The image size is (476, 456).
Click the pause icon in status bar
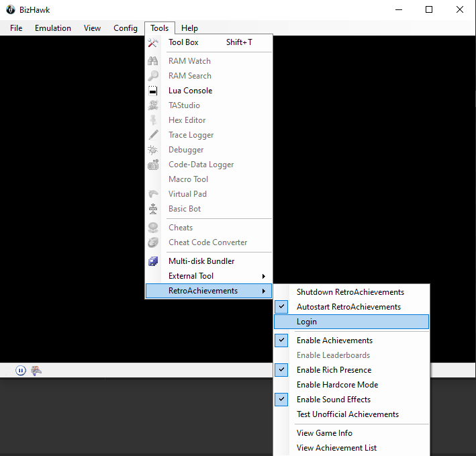(21, 371)
